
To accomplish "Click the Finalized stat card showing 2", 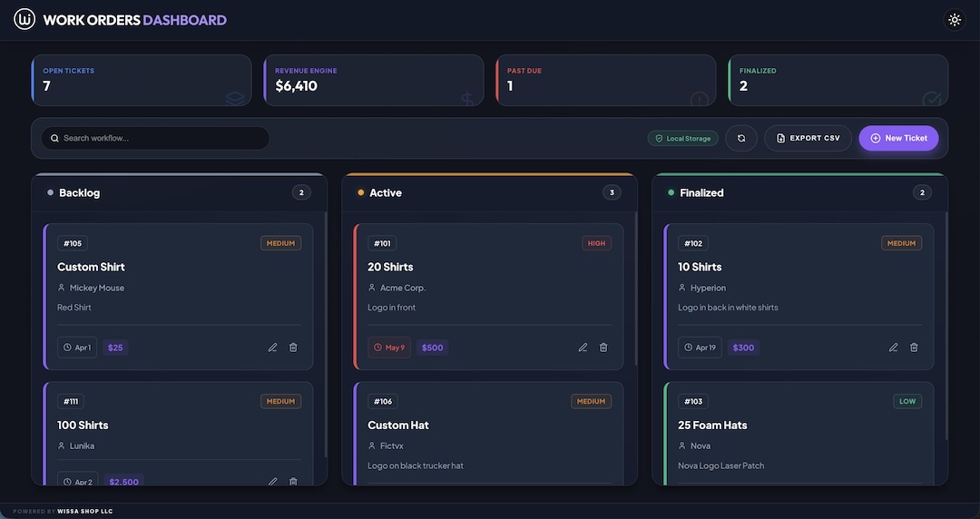I will coord(838,80).
